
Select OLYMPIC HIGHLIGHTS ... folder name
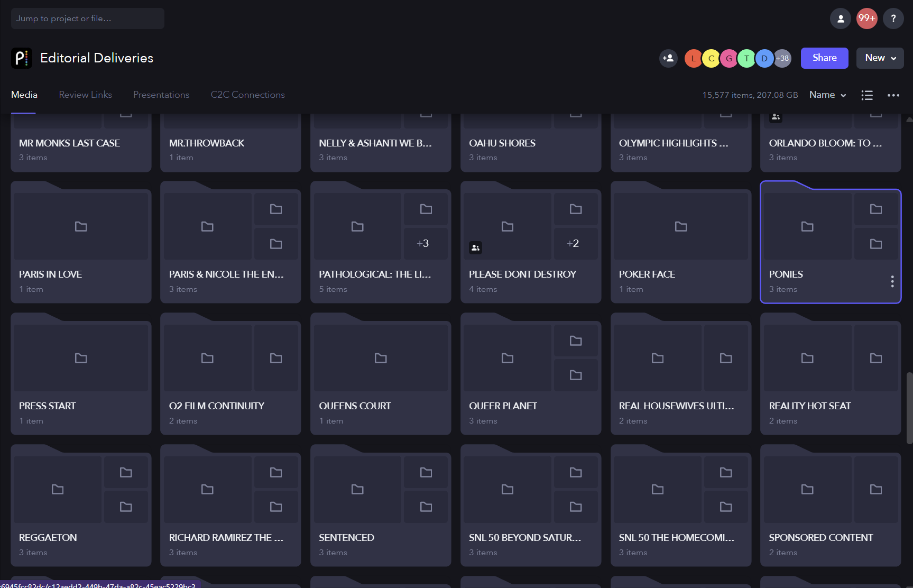coord(674,143)
